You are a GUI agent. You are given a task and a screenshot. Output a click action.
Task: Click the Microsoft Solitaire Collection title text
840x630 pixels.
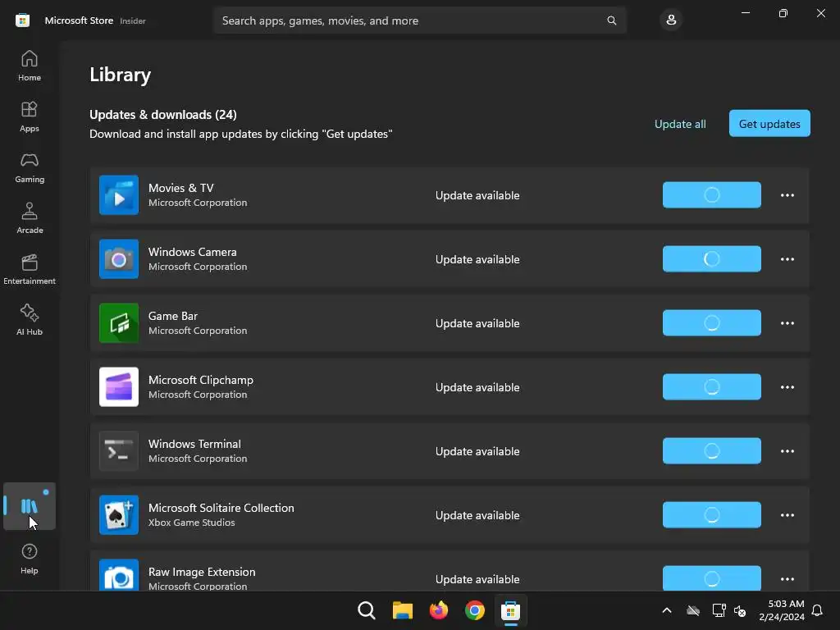click(221, 508)
